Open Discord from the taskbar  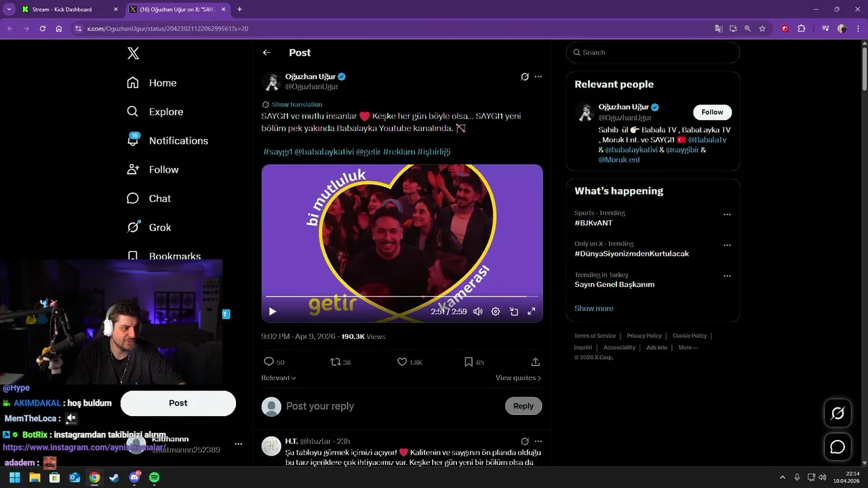click(134, 478)
